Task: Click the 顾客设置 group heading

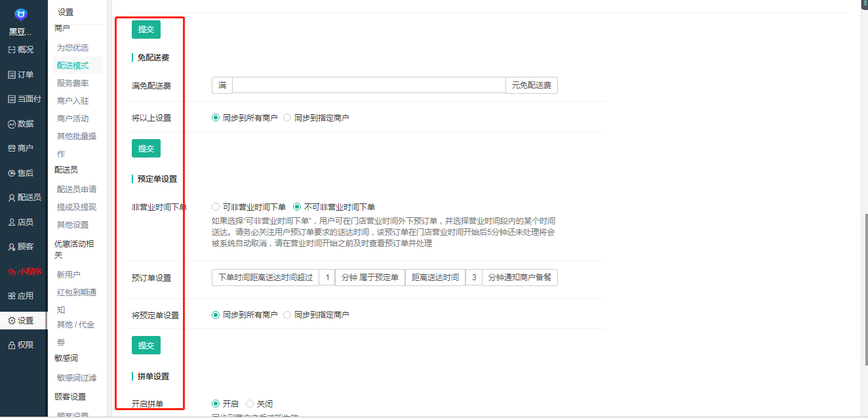Action: [70, 397]
